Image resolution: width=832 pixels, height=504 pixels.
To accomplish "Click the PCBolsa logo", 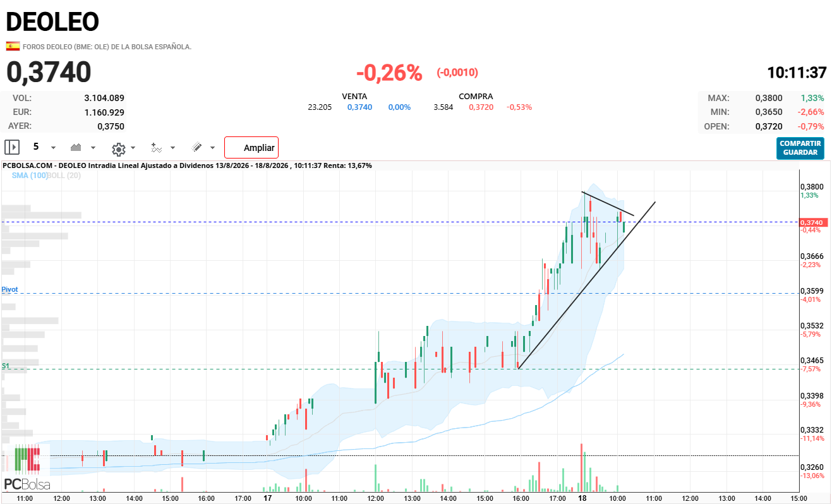I will pos(27,467).
